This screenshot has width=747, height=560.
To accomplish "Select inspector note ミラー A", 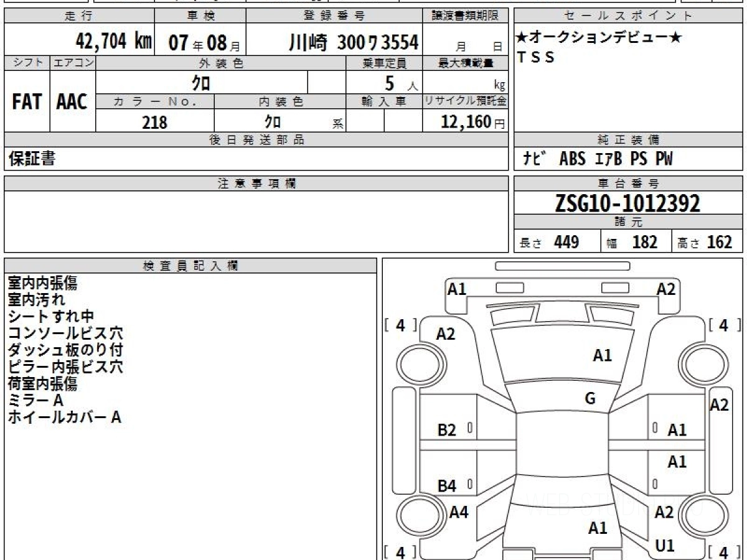I will pos(36,401).
